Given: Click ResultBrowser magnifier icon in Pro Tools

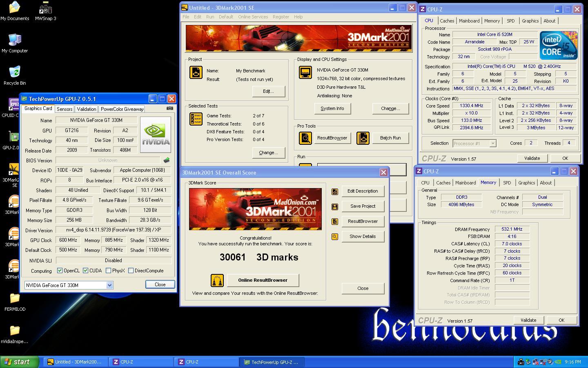Looking at the screenshot, I should click(x=305, y=138).
